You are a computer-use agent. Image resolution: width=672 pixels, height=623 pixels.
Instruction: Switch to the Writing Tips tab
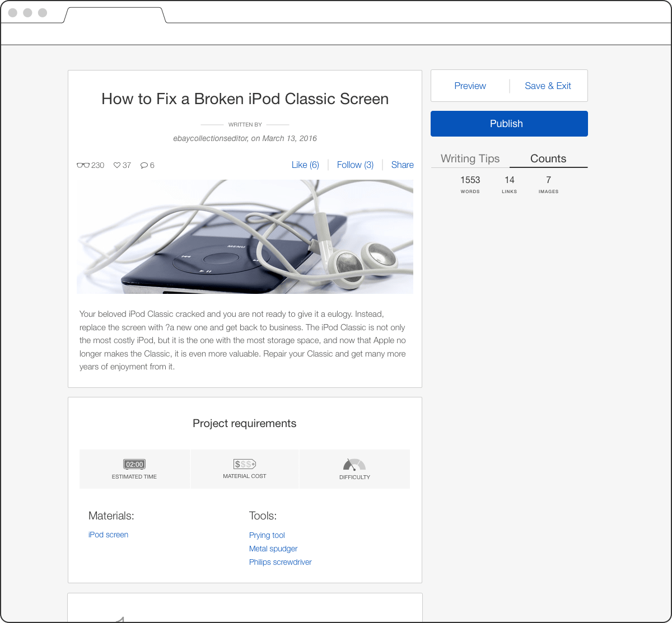point(470,158)
